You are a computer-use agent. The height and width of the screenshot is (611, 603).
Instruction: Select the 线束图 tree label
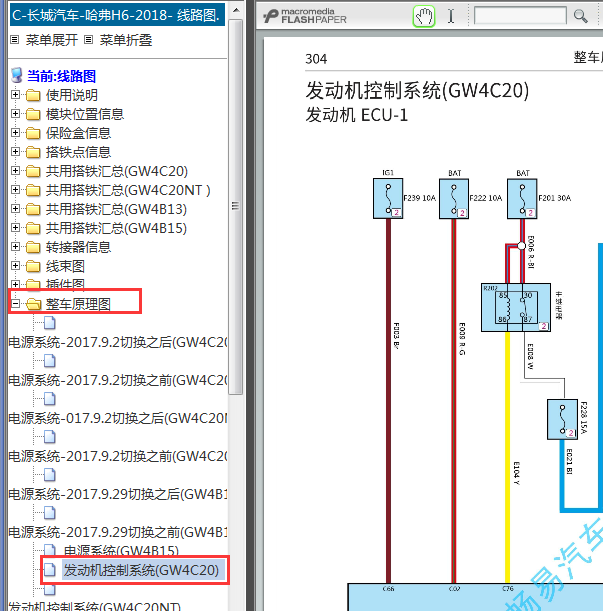(x=65, y=266)
